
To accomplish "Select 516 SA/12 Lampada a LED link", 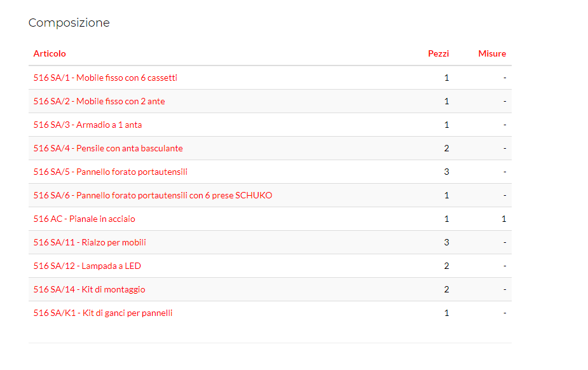I will point(87,266).
